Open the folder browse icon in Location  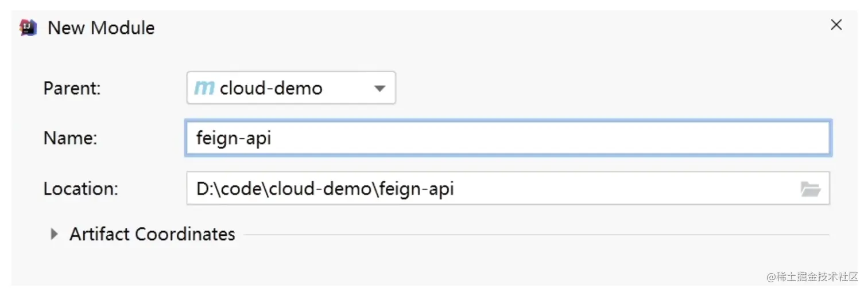[x=810, y=189]
